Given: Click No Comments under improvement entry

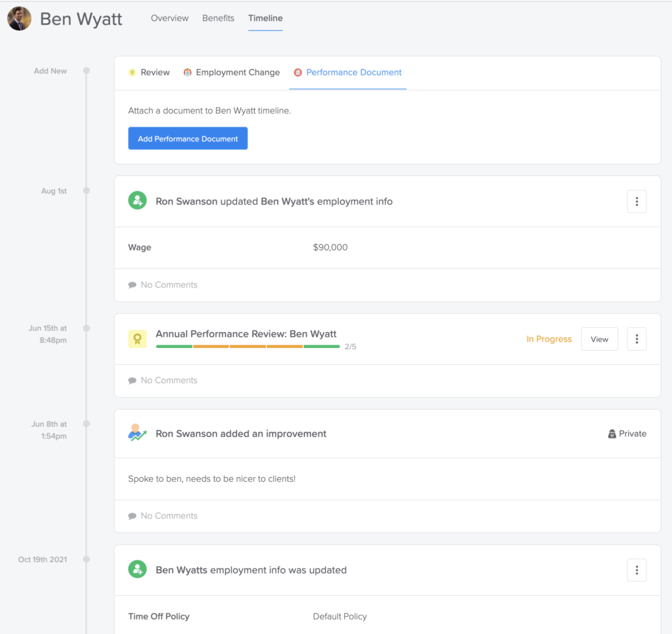Looking at the screenshot, I should [169, 516].
